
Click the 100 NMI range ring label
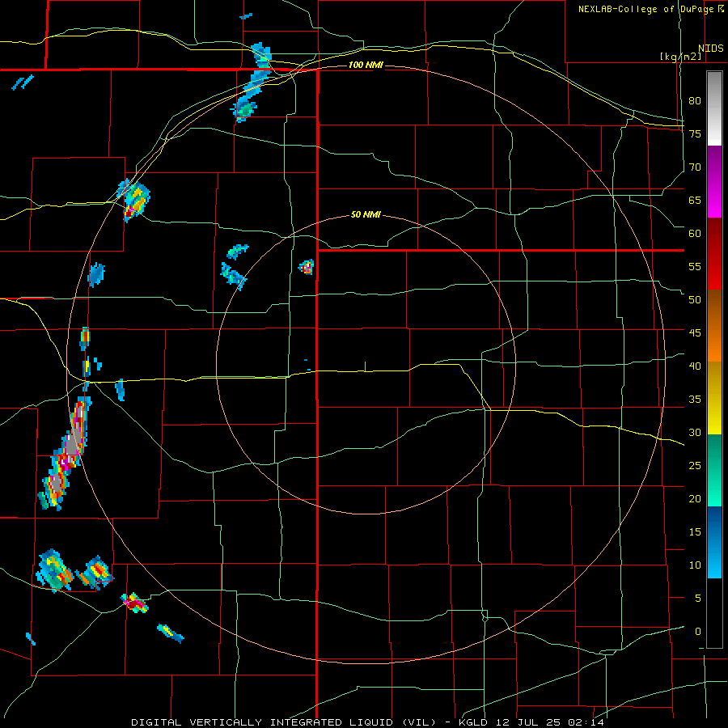[366, 65]
